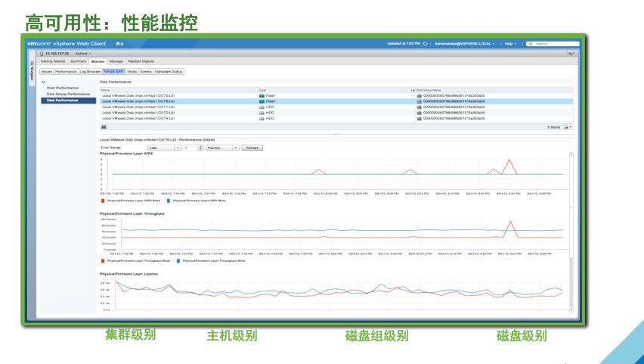
Task: Click the Time Range number stepper arrows
Action: coord(200,148)
